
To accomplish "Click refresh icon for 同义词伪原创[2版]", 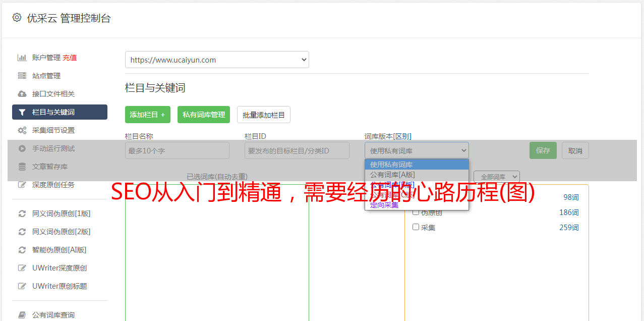I will 22,232.
